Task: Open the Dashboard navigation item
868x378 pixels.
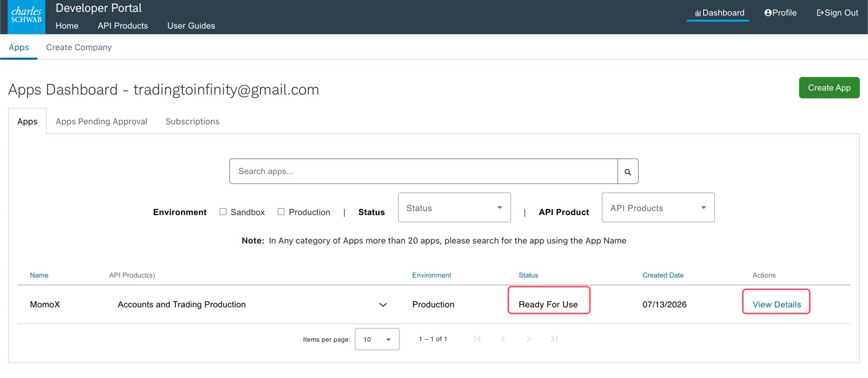Action: tap(719, 12)
